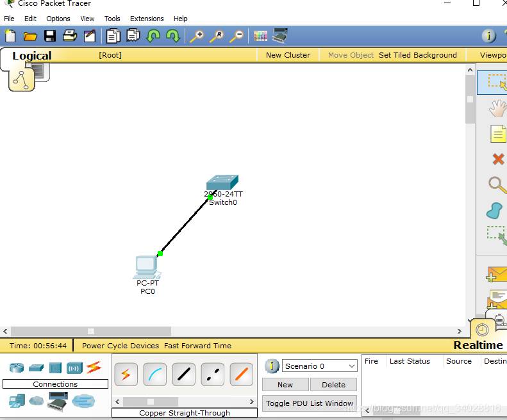Open the Edit menu
The height and width of the screenshot is (420, 507).
coord(30,19)
